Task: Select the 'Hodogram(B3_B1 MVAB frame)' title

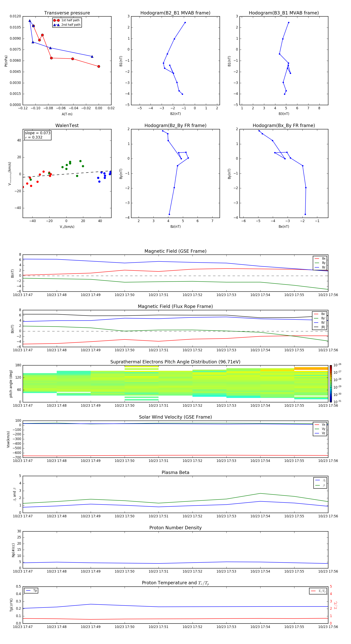Action: 284,13
